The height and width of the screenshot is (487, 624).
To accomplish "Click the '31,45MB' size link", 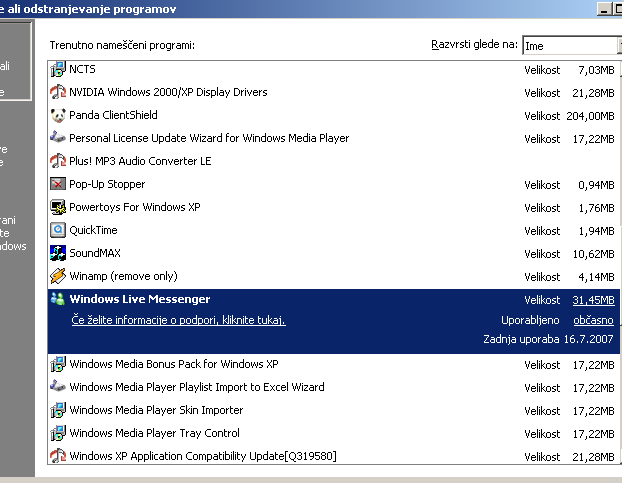I will (x=593, y=300).
